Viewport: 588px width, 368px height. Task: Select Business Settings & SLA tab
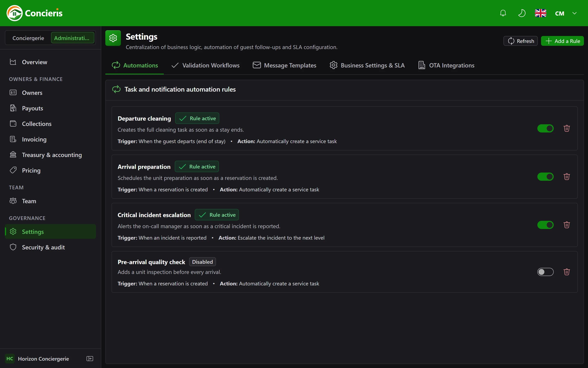367,65
